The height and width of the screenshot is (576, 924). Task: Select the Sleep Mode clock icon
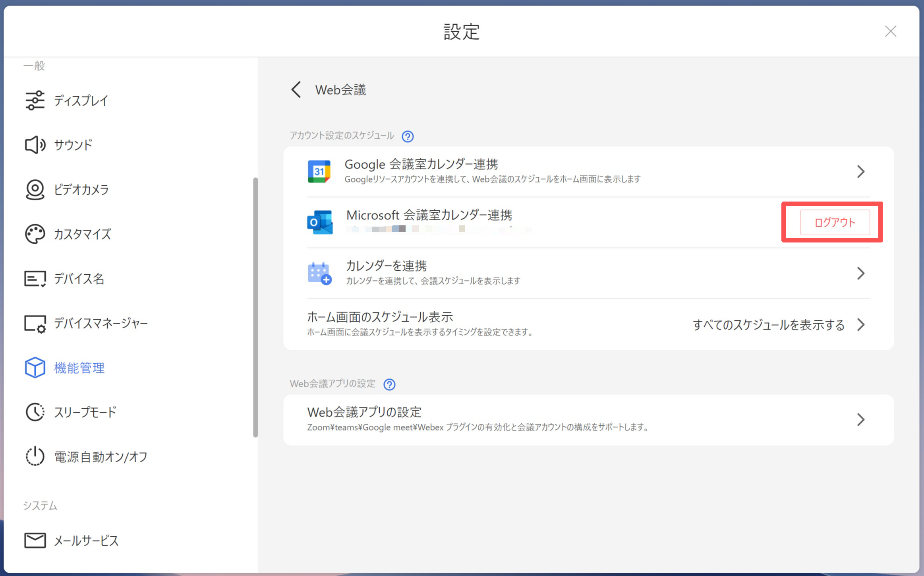[x=35, y=412]
